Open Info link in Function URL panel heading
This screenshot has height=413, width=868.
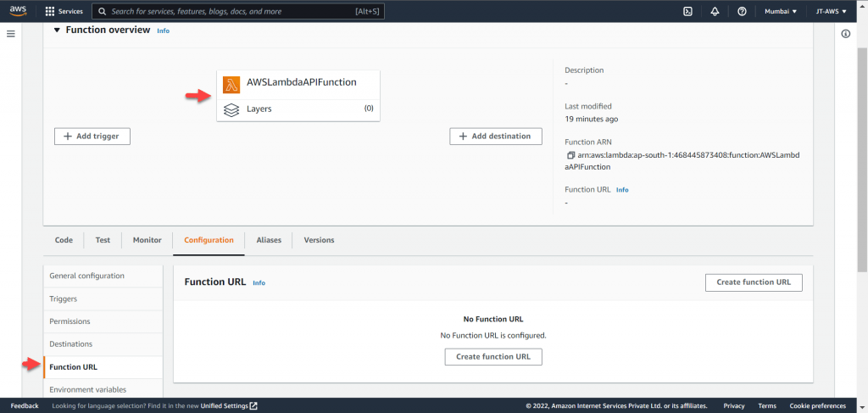(259, 283)
